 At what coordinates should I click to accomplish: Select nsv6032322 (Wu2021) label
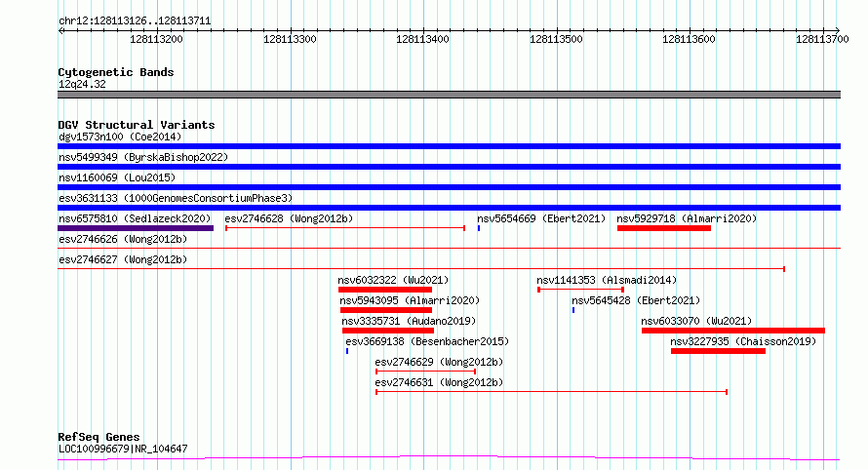[x=393, y=280]
